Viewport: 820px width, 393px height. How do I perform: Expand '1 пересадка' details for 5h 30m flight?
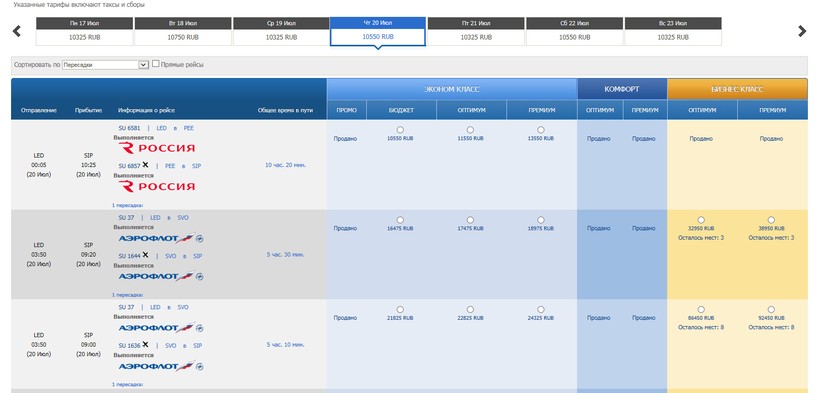127,295
